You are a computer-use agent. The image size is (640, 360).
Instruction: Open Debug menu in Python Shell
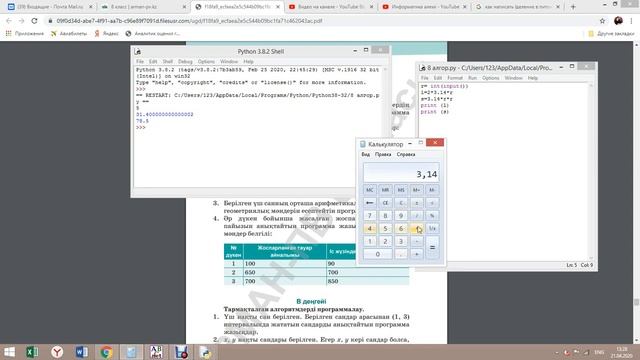coord(185,62)
